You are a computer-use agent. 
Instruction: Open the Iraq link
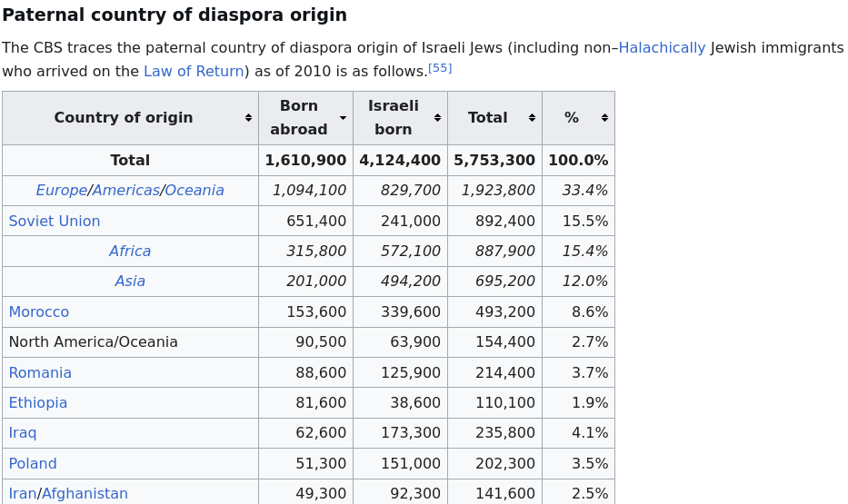click(x=23, y=433)
